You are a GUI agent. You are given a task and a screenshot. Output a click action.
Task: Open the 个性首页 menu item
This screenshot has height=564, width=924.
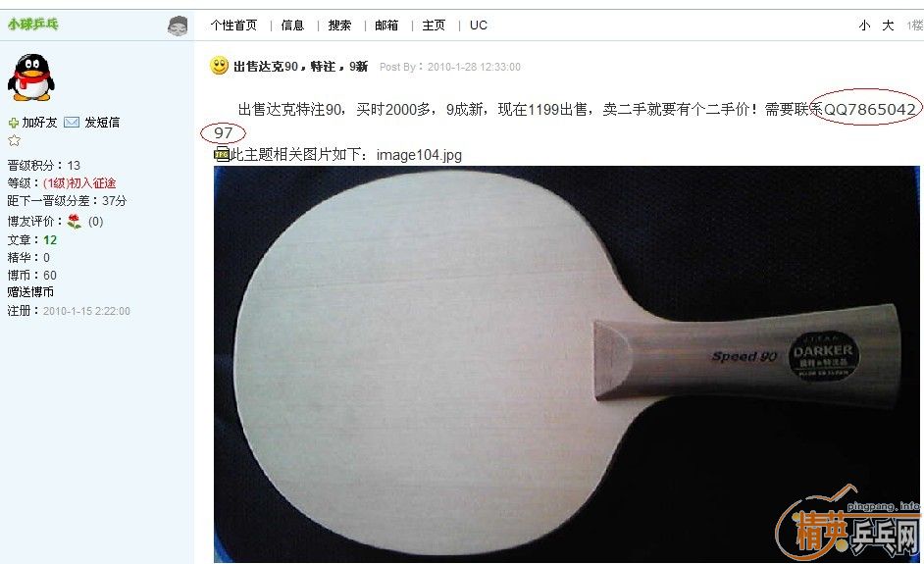click(x=234, y=26)
